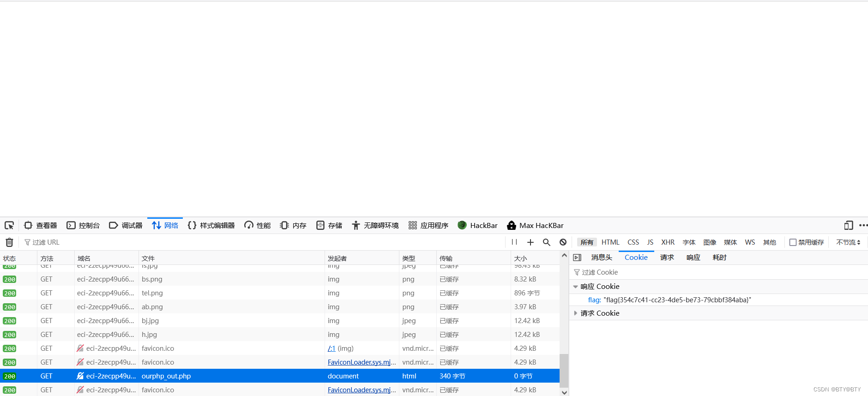Sort by 传输 column header
The image size is (868, 396).
point(474,258)
